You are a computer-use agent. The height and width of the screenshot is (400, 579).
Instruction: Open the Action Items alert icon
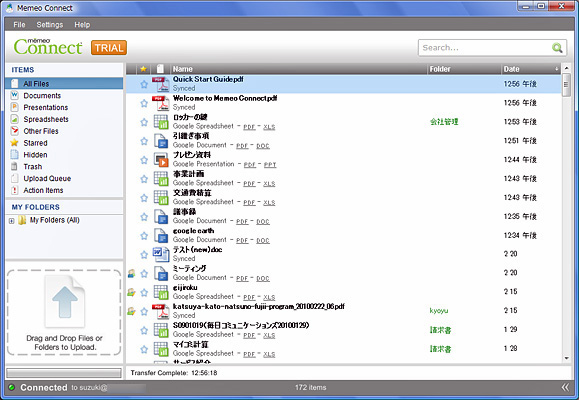click(x=14, y=190)
